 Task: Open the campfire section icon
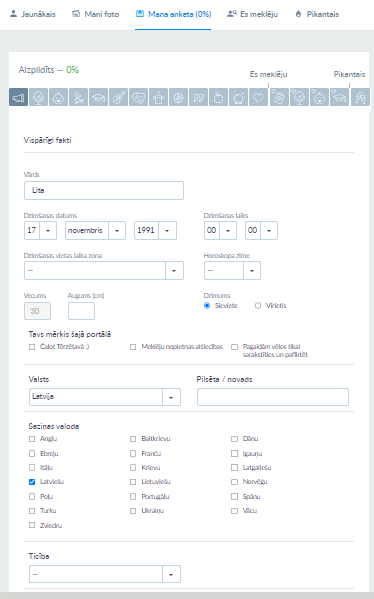78,97
